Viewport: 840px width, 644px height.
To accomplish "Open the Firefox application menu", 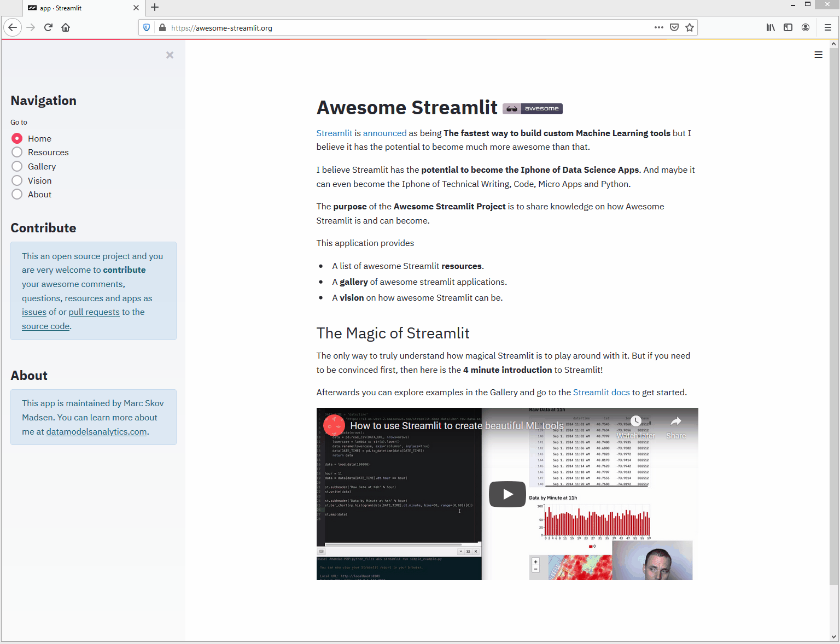I will 828,27.
